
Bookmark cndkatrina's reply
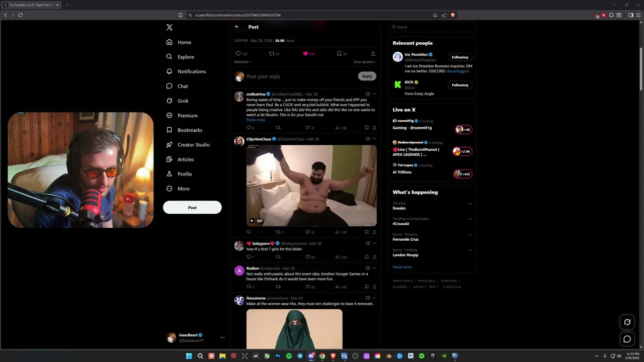click(x=367, y=128)
